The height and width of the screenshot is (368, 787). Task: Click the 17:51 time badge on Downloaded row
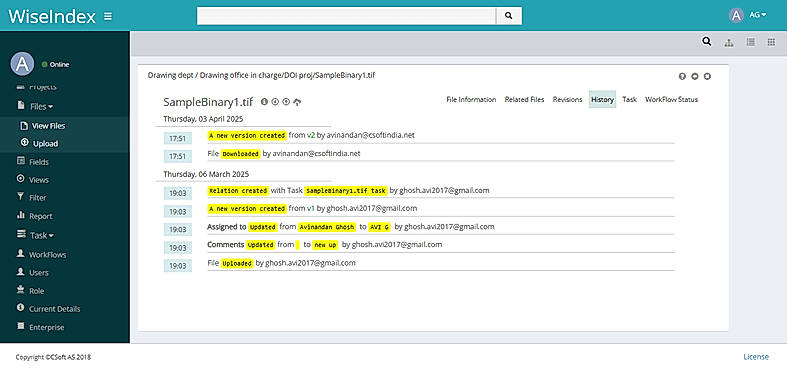pyautogui.click(x=178, y=156)
